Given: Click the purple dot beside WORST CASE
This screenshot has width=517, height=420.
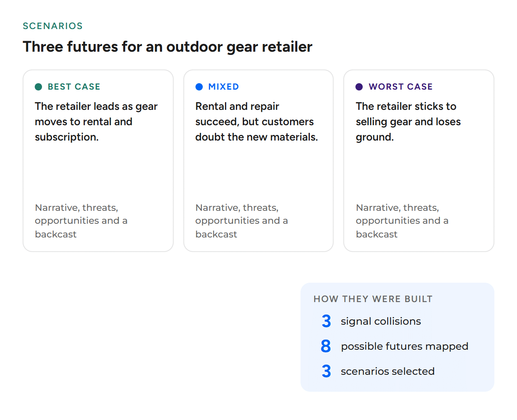Looking at the screenshot, I should pos(359,87).
